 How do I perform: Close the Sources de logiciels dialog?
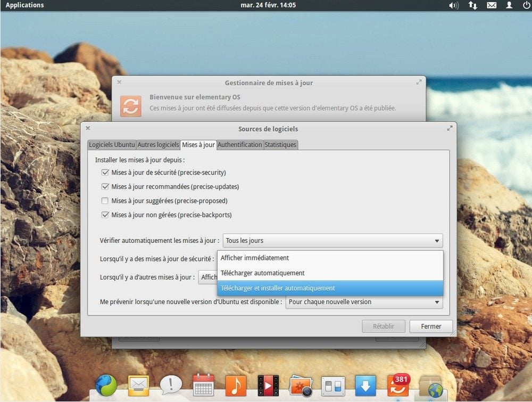[x=88, y=128]
